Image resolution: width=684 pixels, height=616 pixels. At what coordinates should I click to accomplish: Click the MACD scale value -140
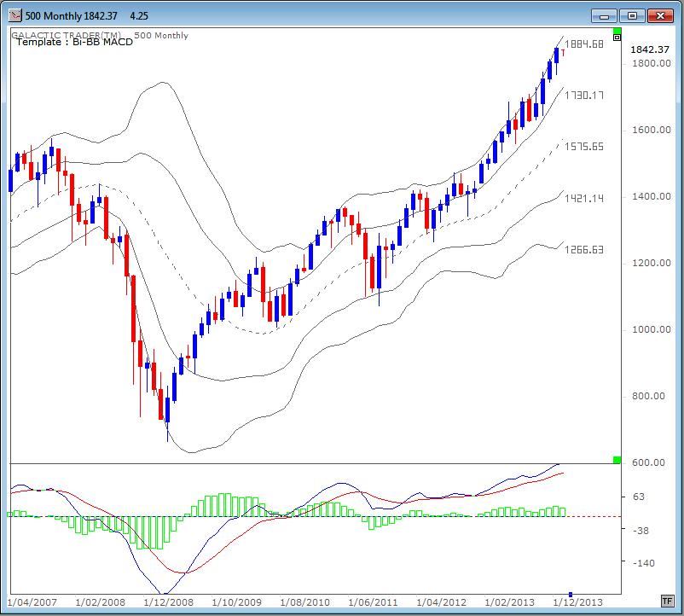click(x=644, y=563)
